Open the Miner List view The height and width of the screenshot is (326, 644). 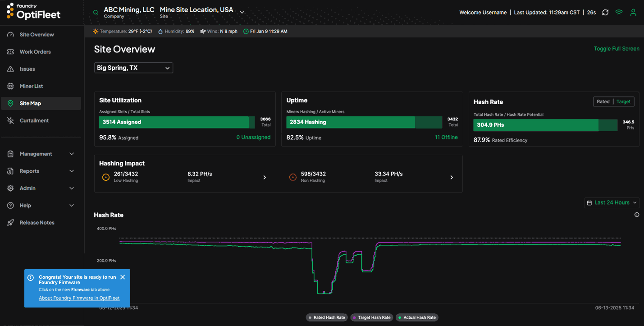pyautogui.click(x=31, y=86)
